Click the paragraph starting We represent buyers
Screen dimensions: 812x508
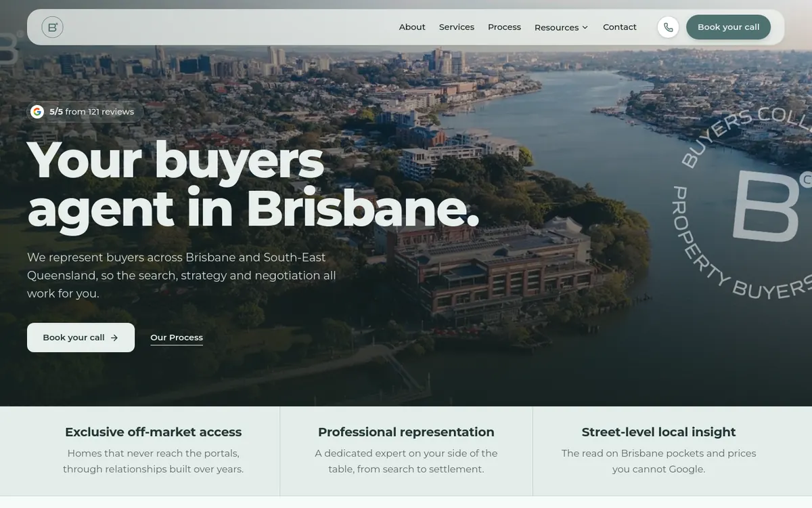coord(181,276)
